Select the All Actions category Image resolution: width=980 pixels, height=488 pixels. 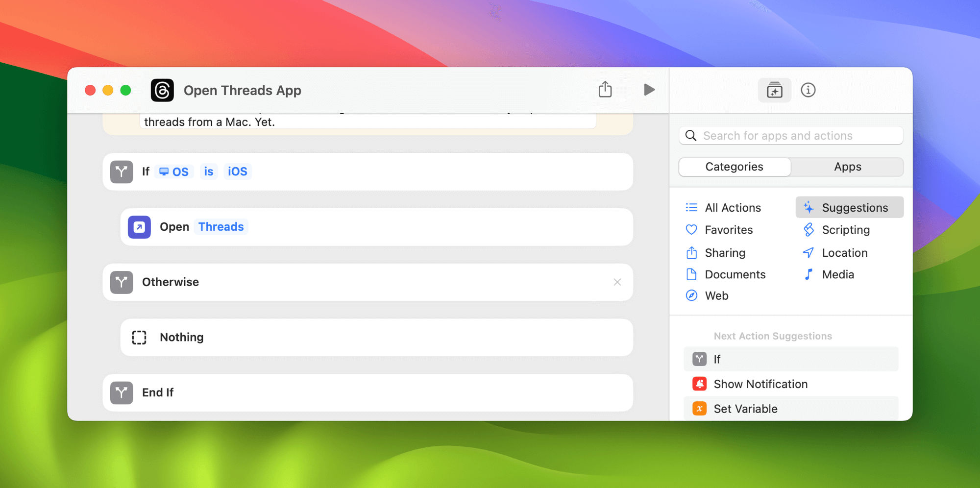(x=723, y=208)
